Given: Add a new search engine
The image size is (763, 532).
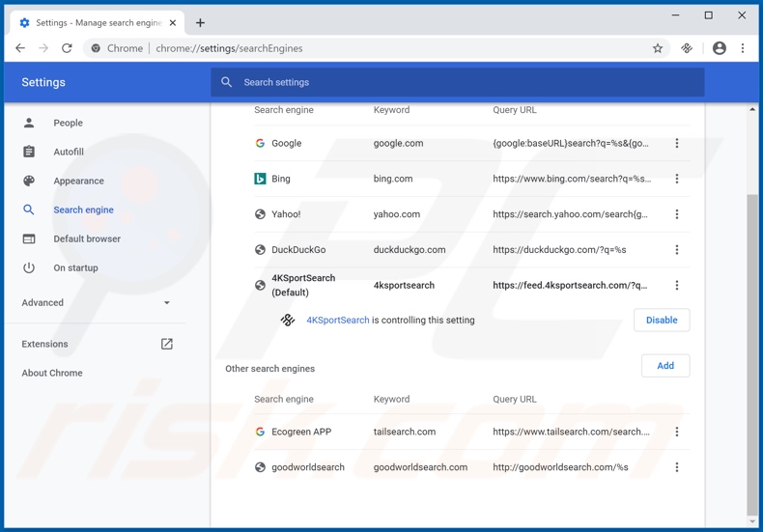Looking at the screenshot, I should [x=665, y=366].
